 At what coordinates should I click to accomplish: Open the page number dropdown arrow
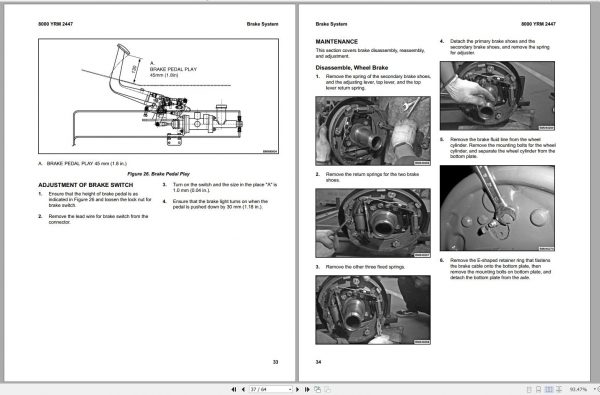(290, 389)
